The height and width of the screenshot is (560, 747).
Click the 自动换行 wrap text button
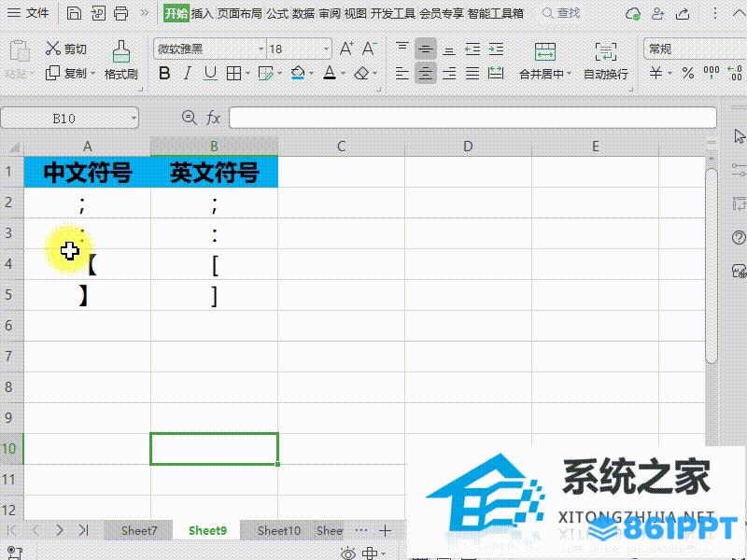(x=605, y=60)
